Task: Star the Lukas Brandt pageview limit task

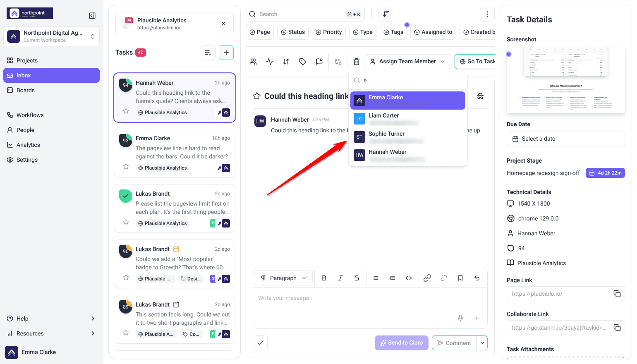Action: 126,222
